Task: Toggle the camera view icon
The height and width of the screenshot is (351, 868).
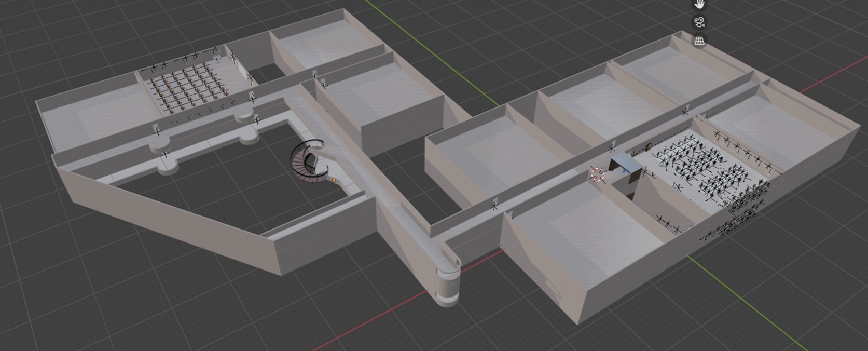Action: point(699,22)
